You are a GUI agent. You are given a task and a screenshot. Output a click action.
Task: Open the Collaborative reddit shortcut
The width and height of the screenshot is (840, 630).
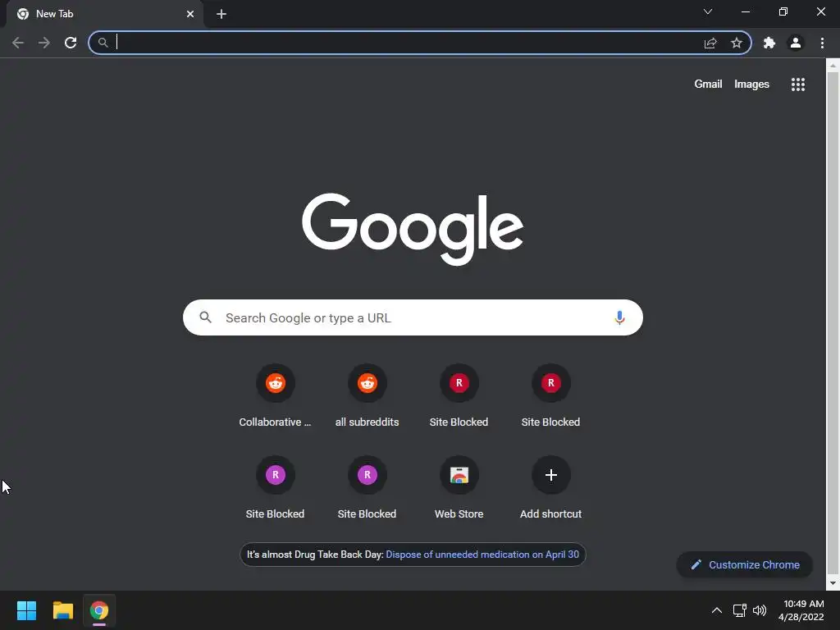pos(275,397)
